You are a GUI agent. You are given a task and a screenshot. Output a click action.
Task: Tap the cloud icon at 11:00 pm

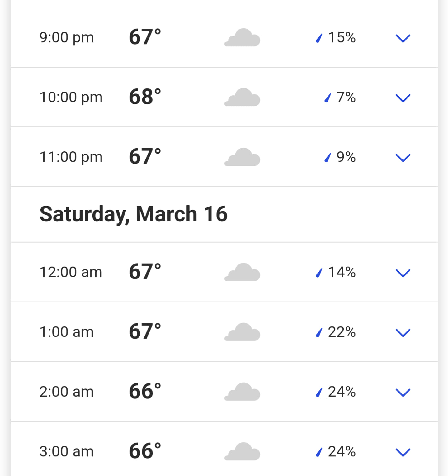(242, 157)
